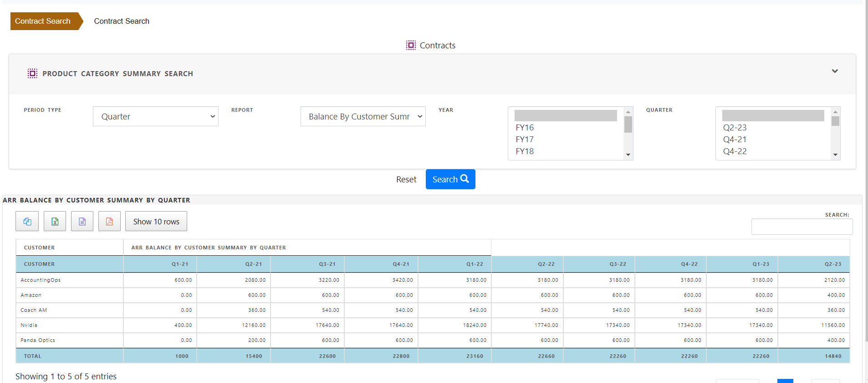Click the Showing 1 to 5 entries text

click(66, 376)
